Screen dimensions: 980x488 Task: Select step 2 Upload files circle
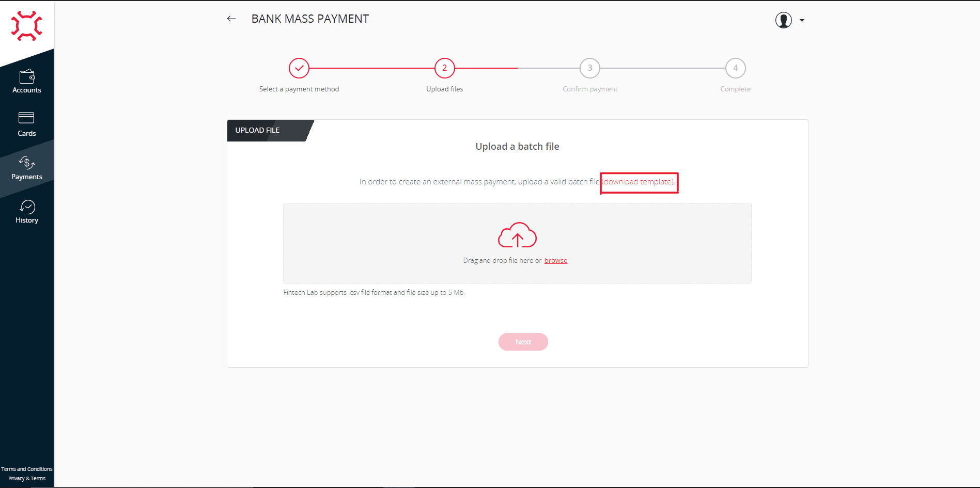coord(444,68)
